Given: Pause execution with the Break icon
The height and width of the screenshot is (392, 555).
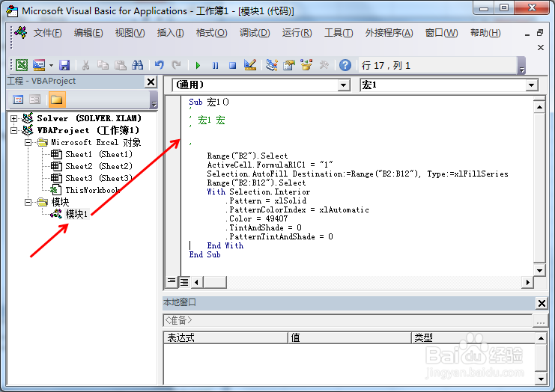Looking at the screenshot, I should pyautogui.click(x=215, y=65).
